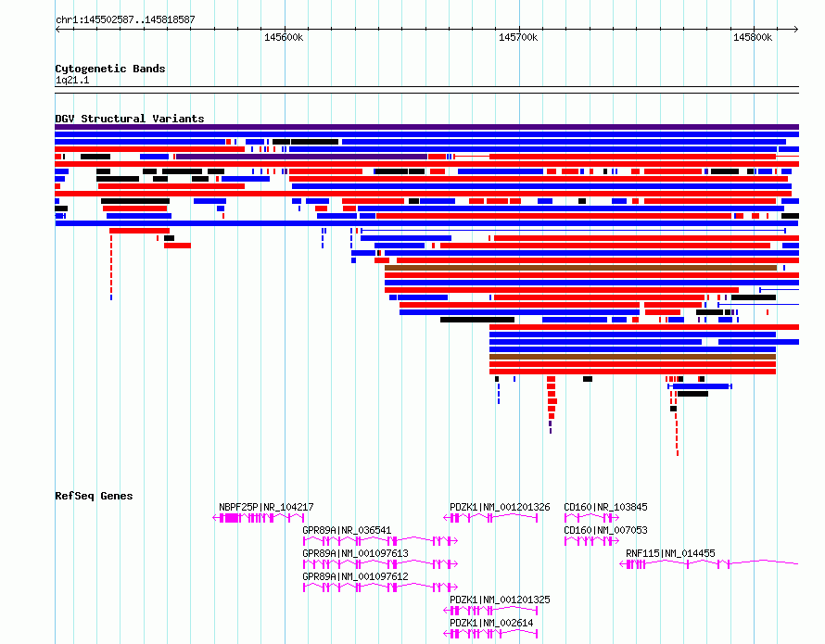Select the PDZK1|NM_002614 gene label
Viewport: 825px width, 644px height.
click(x=491, y=623)
